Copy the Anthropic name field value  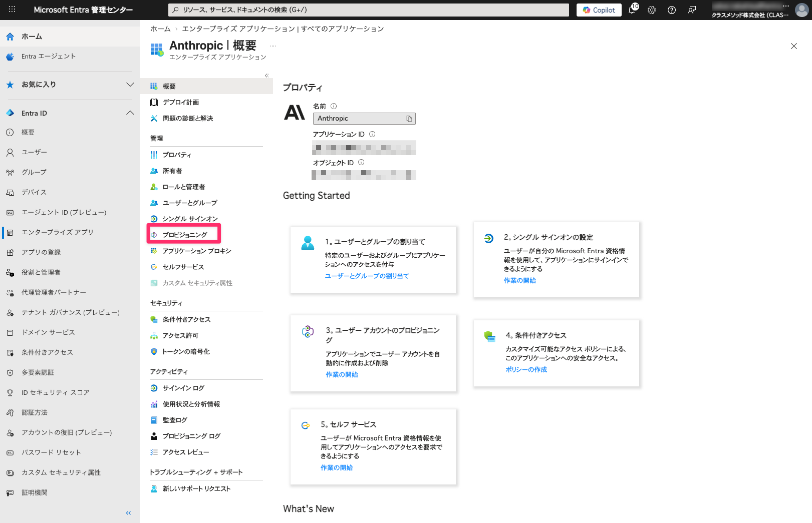click(409, 119)
